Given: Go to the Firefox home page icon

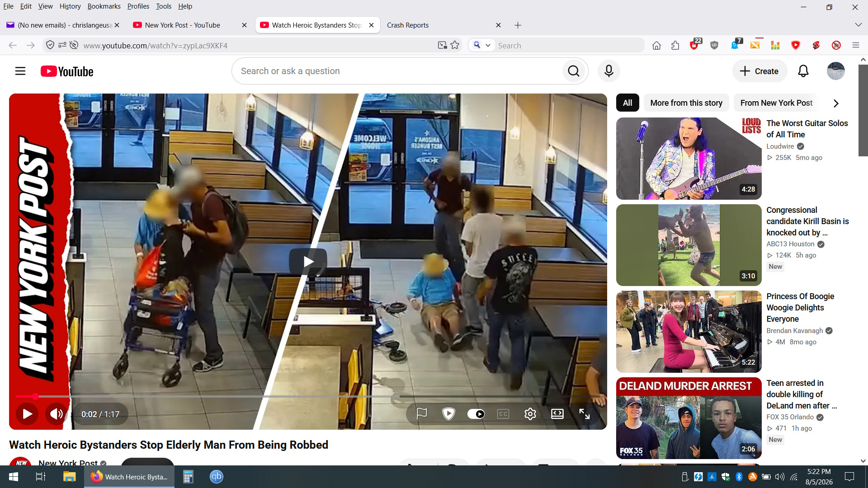Looking at the screenshot, I should (656, 45).
